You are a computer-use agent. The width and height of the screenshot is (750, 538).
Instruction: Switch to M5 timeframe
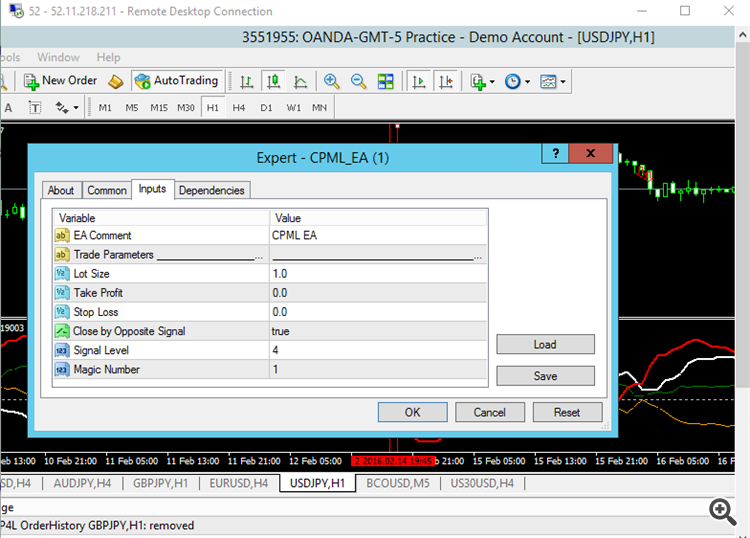[x=132, y=108]
